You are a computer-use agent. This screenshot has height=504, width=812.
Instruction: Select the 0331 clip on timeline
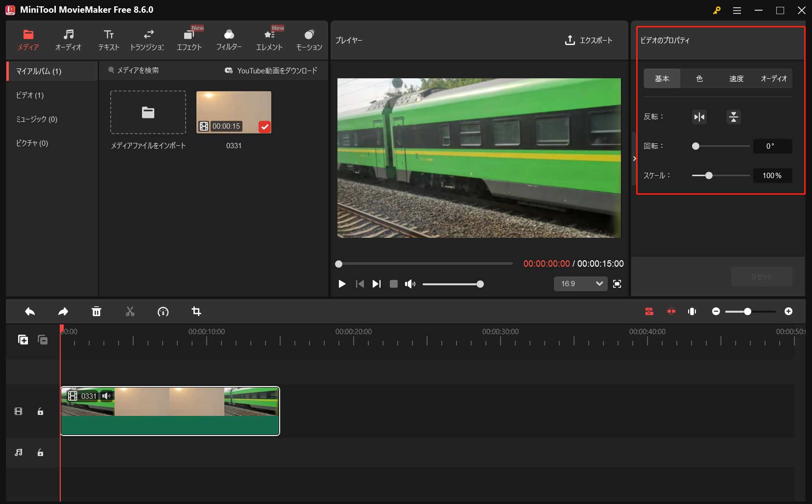coord(170,411)
